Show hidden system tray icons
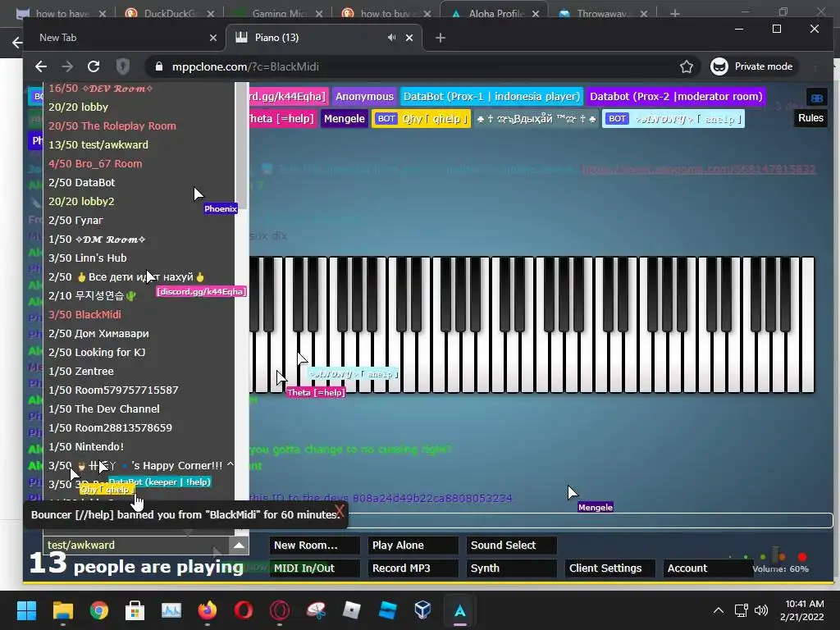The height and width of the screenshot is (630, 840). coord(719,610)
